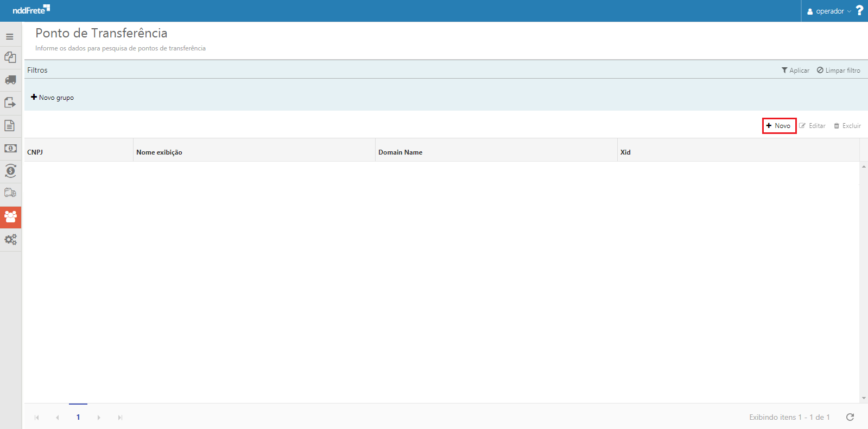Open the help question mark icon
Viewport: 868px width, 429px height.
pyautogui.click(x=859, y=11)
